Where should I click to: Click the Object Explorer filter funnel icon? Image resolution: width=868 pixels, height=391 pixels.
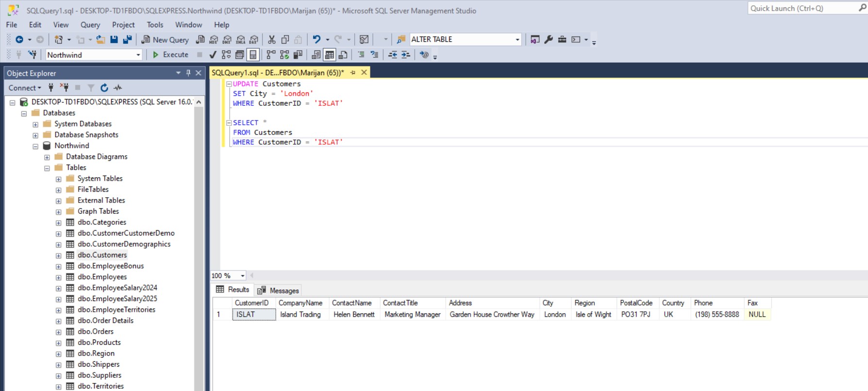[91, 87]
